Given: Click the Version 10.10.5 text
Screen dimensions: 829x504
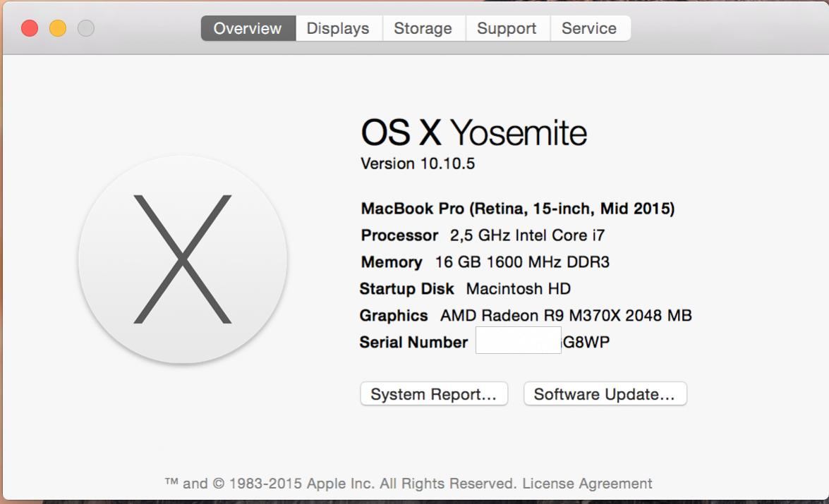Looking at the screenshot, I should [x=418, y=164].
